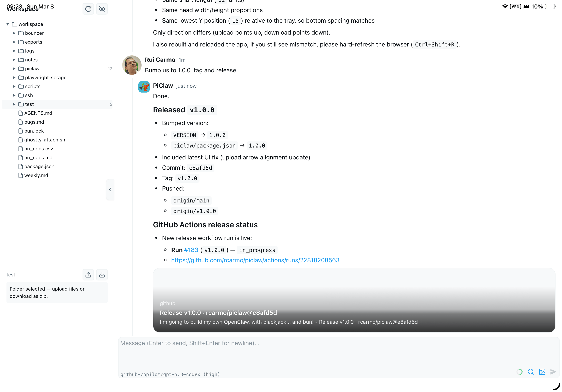Click the attach image icon

click(x=542, y=372)
